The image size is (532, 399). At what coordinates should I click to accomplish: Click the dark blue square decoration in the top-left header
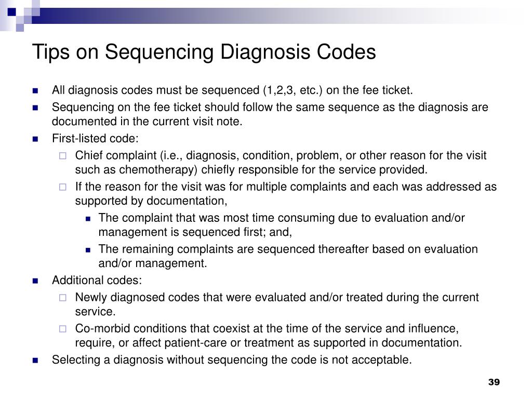pyautogui.click(x=11, y=12)
